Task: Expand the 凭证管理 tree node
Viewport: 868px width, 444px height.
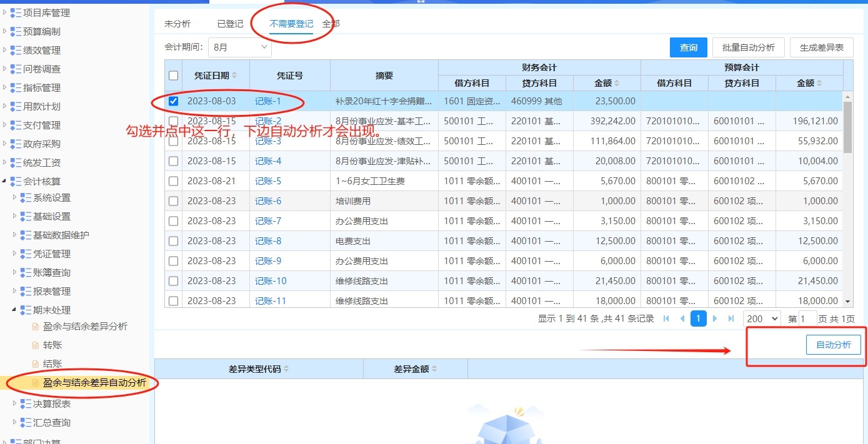Action: (15, 254)
